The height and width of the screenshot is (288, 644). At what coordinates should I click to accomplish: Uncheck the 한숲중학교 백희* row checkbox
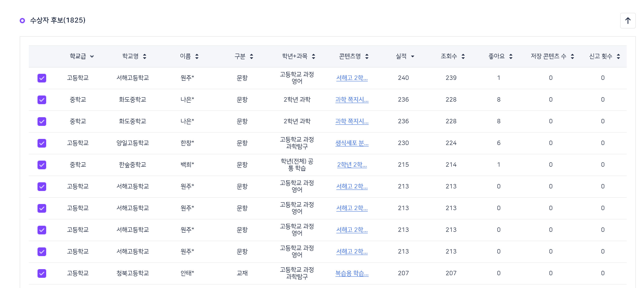pos(42,165)
